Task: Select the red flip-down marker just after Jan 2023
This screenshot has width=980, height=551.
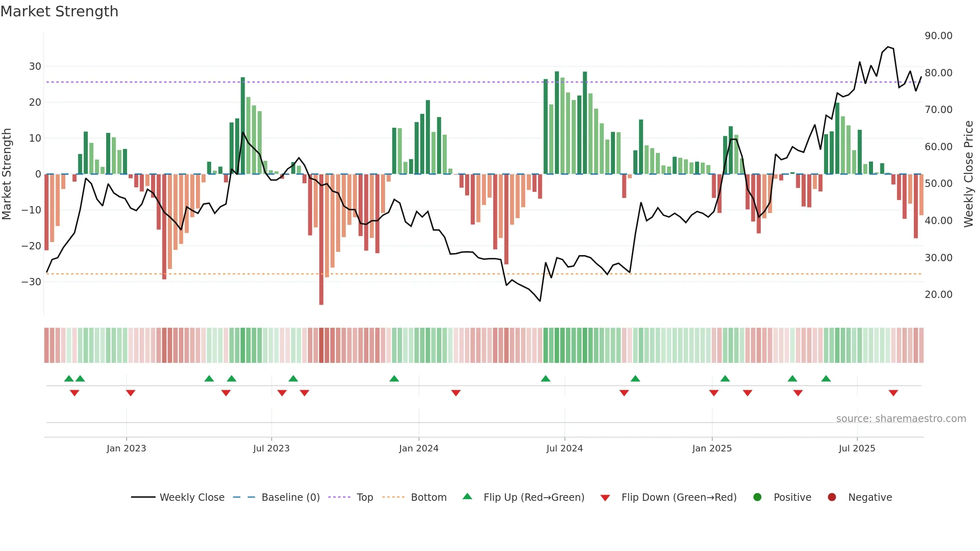Action: pos(131,393)
